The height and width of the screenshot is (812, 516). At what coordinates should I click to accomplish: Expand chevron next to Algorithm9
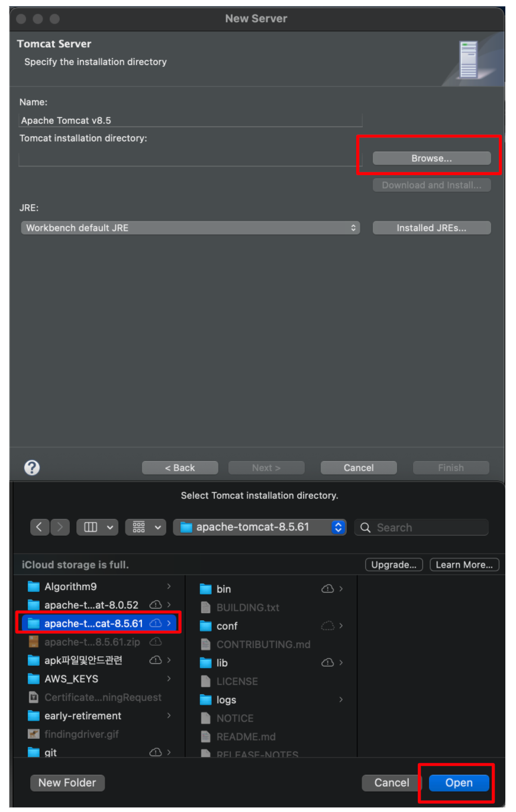(169, 587)
